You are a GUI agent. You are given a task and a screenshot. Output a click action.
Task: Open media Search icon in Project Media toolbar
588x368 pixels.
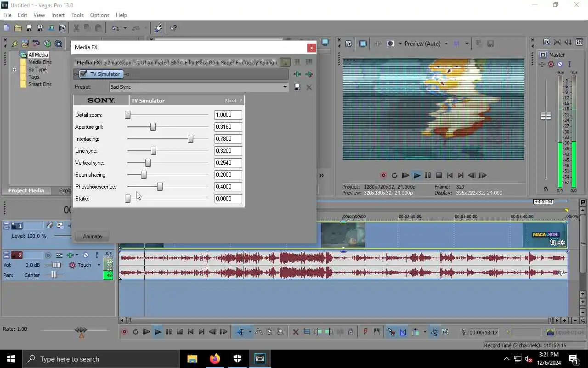click(58, 44)
